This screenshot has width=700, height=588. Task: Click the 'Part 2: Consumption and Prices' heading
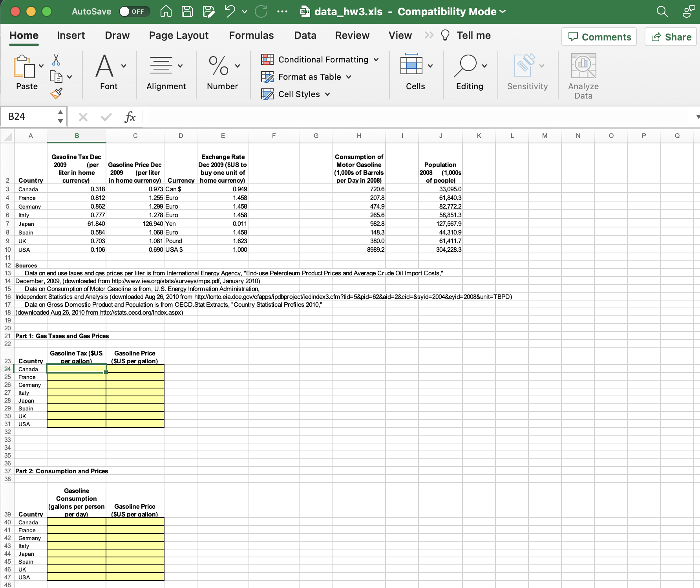pos(62,471)
